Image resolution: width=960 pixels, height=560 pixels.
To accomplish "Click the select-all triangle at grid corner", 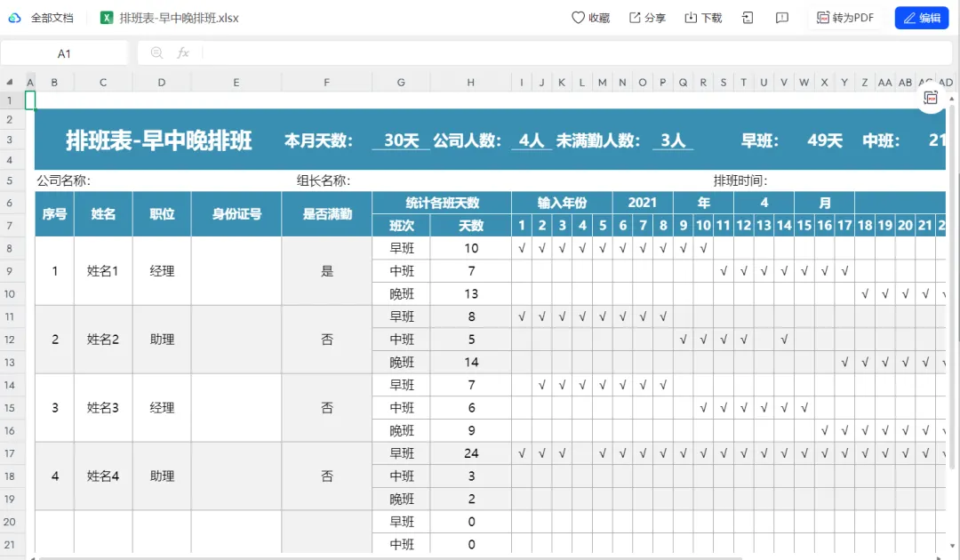I will 10,82.
